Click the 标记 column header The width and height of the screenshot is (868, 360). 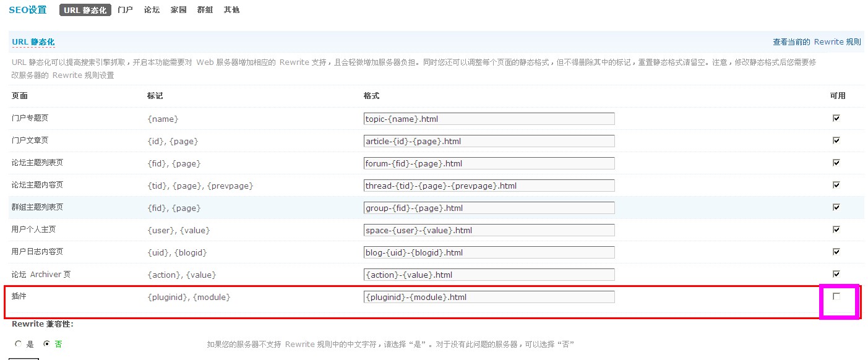click(x=155, y=96)
